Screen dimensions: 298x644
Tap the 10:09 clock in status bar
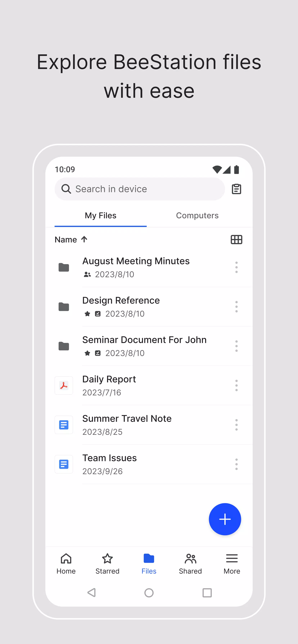point(65,169)
